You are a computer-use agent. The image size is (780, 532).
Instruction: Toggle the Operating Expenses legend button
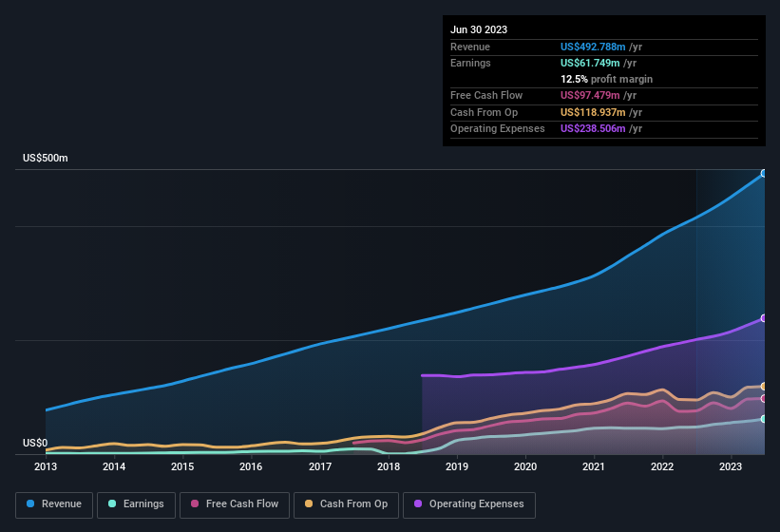tap(469, 504)
